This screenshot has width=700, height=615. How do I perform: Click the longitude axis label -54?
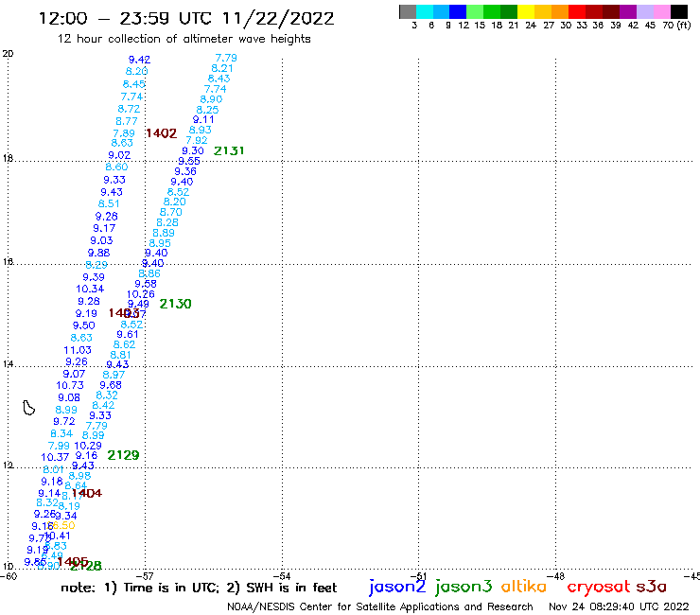[284, 575]
